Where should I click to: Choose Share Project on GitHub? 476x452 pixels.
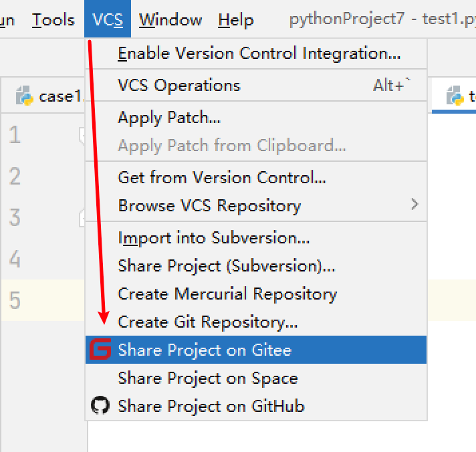[211, 406]
